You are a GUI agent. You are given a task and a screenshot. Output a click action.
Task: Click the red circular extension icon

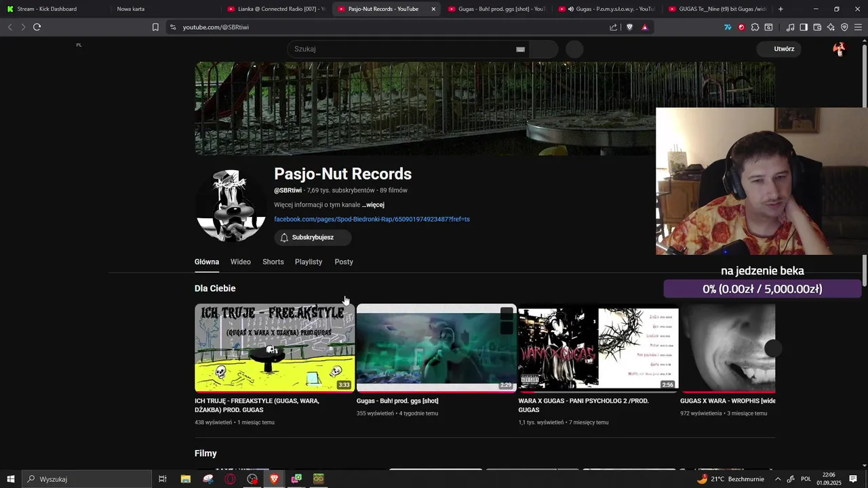pyautogui.click(x=741, y=27)
